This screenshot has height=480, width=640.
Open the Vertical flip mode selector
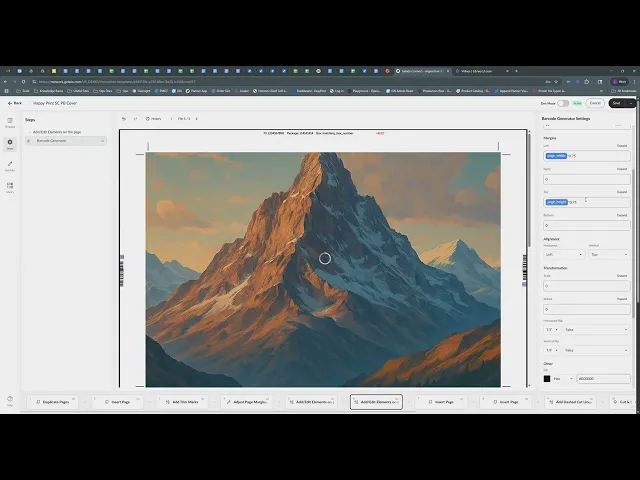click(x=551, y=350)
